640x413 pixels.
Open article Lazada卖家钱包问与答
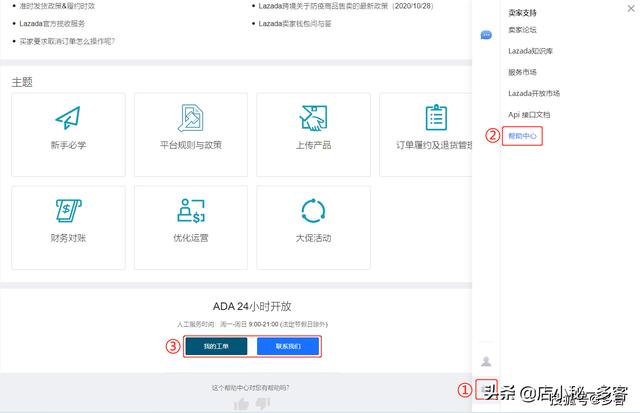[x=295, y=24]
